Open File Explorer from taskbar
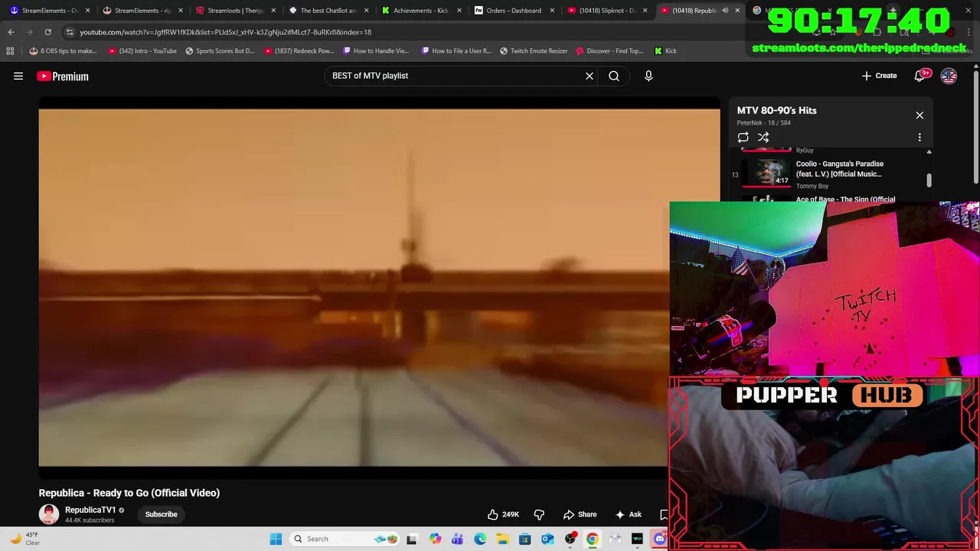 (x=502, y=539)
